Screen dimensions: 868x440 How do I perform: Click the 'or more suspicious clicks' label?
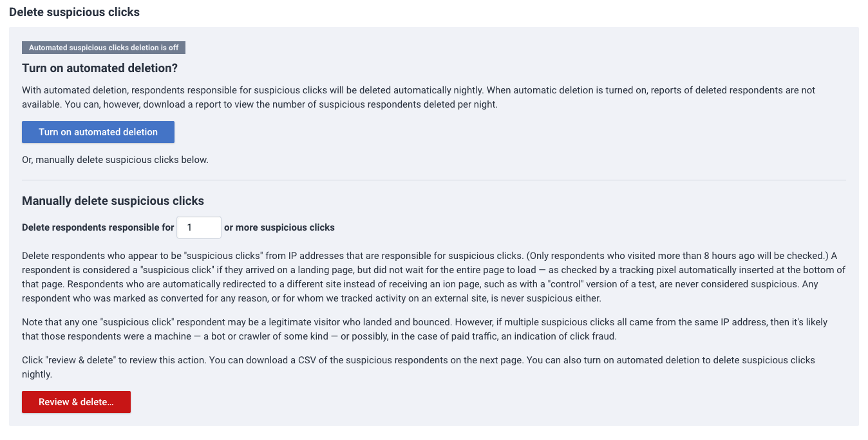279,227
